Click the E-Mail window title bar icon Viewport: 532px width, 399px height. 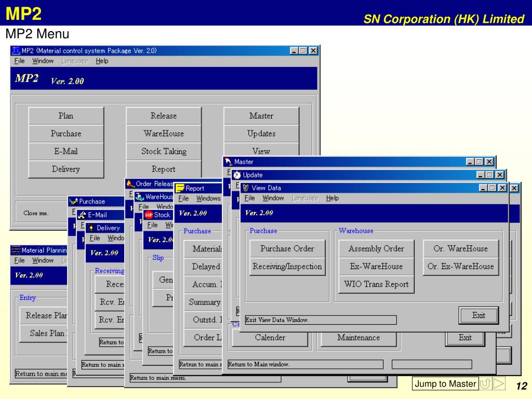click(82, 215)
